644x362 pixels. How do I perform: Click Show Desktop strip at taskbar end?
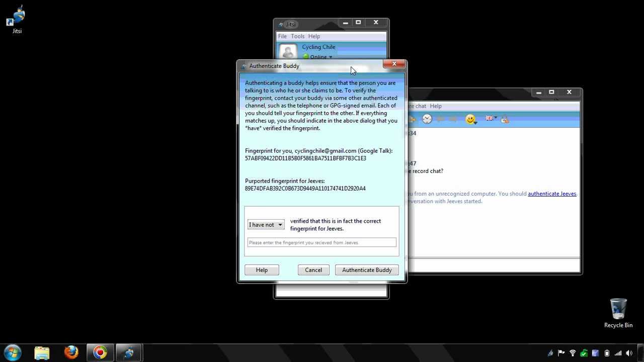pyautogui.click(x=640, y=353)
